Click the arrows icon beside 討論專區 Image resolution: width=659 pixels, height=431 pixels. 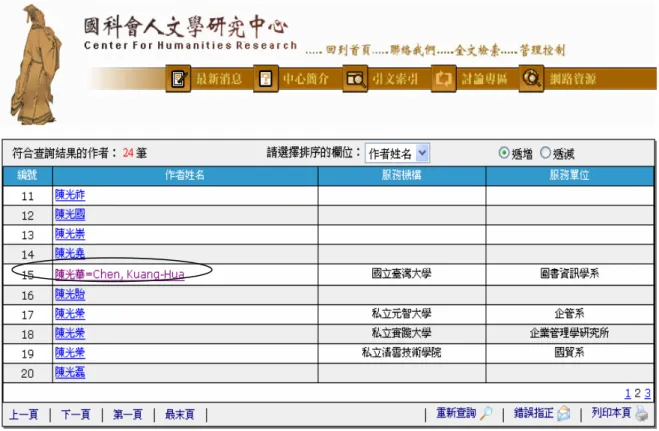coord(443,79)
